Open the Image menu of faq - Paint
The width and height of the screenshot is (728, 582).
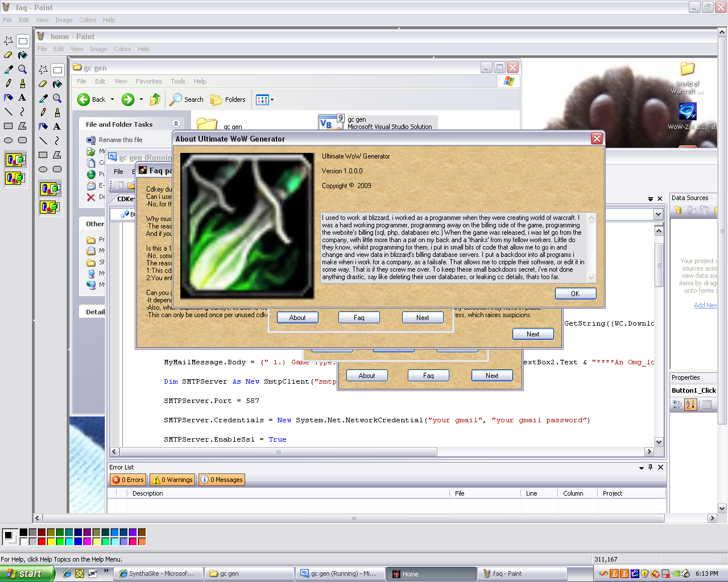64,20
